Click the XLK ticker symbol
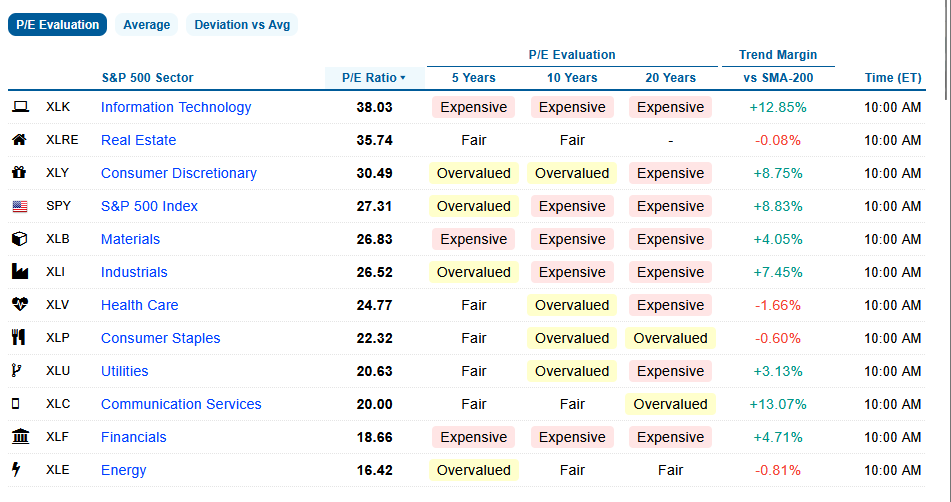The width and height of the screenshot is (951, 502). pos(58,107)
